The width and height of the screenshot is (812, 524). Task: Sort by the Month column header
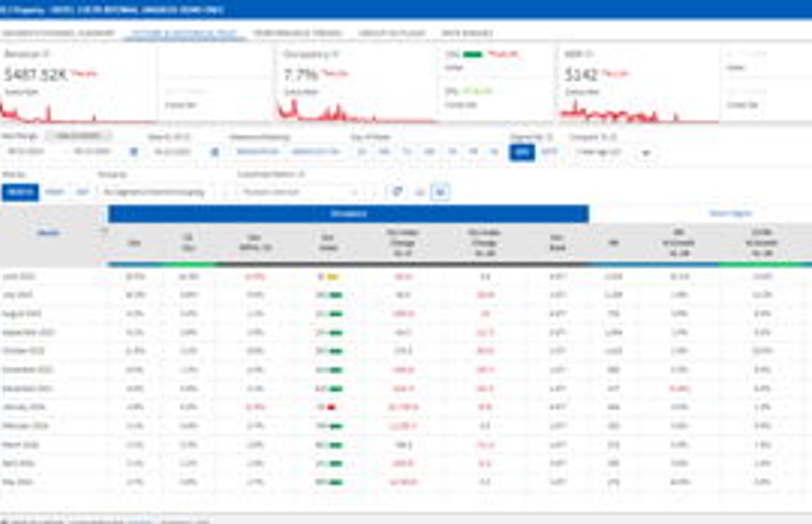(x=48, y=233)
